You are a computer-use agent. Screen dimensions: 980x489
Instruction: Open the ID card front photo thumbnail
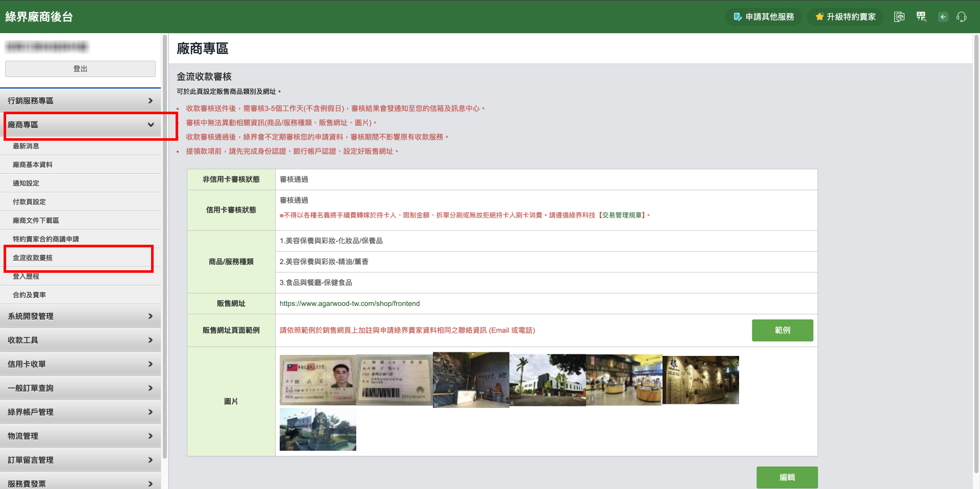(317, 380)
